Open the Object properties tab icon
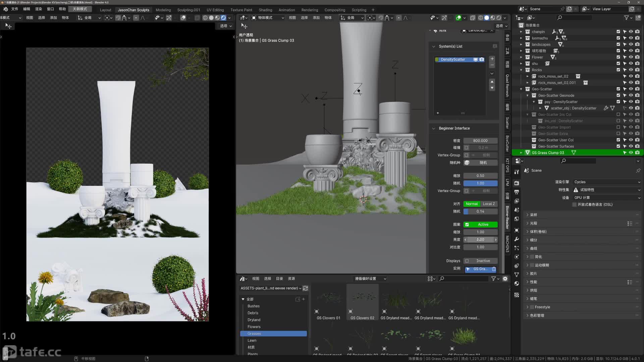 coord(517,230)
